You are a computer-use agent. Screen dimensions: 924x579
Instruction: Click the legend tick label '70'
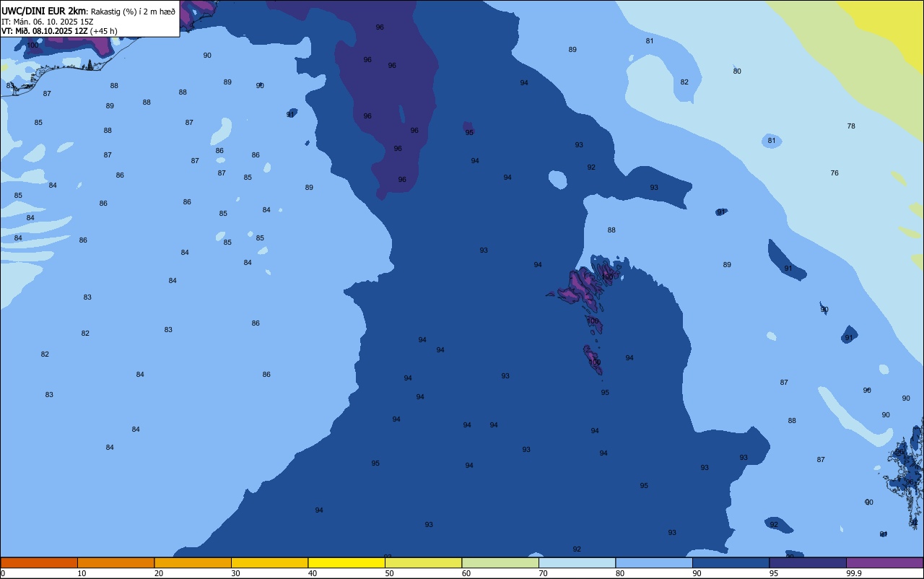(543, 573)
